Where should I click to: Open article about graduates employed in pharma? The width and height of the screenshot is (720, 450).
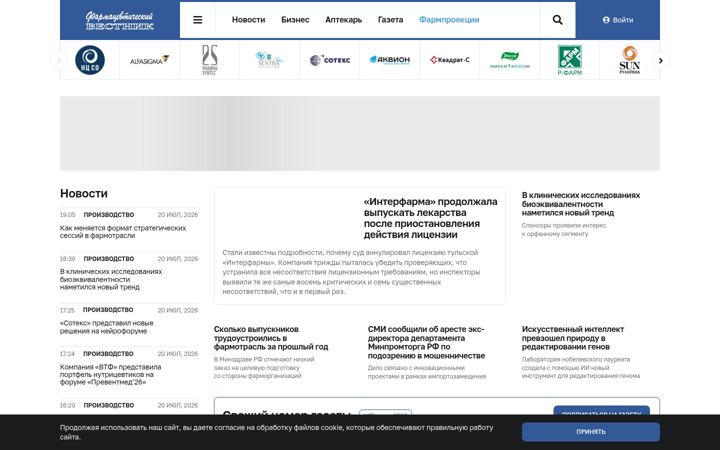[271, 338]
